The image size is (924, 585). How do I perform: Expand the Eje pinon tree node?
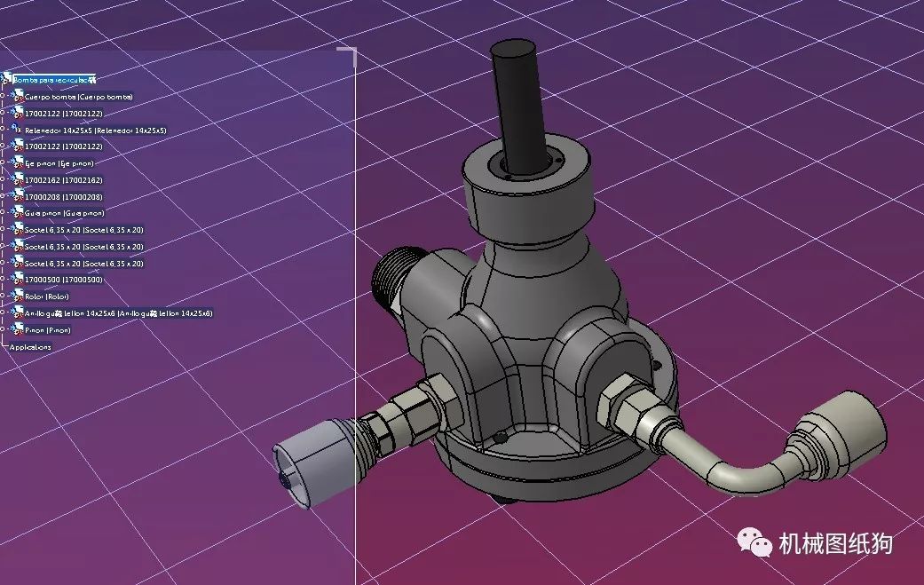(x=3, y=162)
